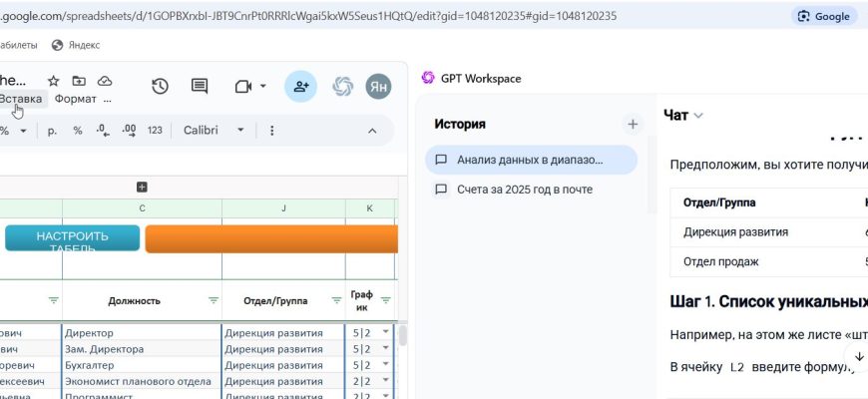Open the Вставка menu
Image resolution: width=868 pixels, height=399 pixels.
tap(21, 99)
